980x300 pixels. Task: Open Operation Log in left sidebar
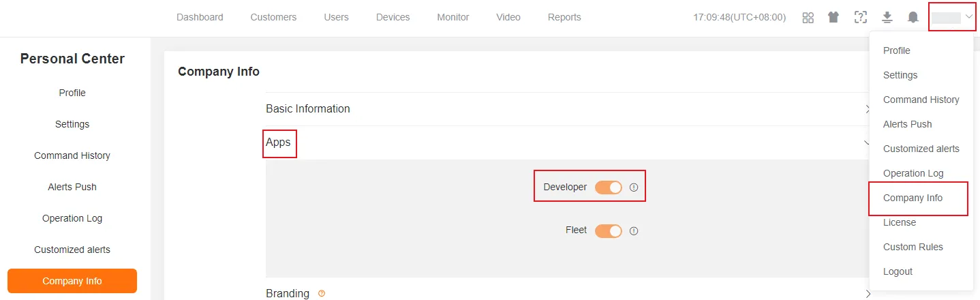point(72,219)
